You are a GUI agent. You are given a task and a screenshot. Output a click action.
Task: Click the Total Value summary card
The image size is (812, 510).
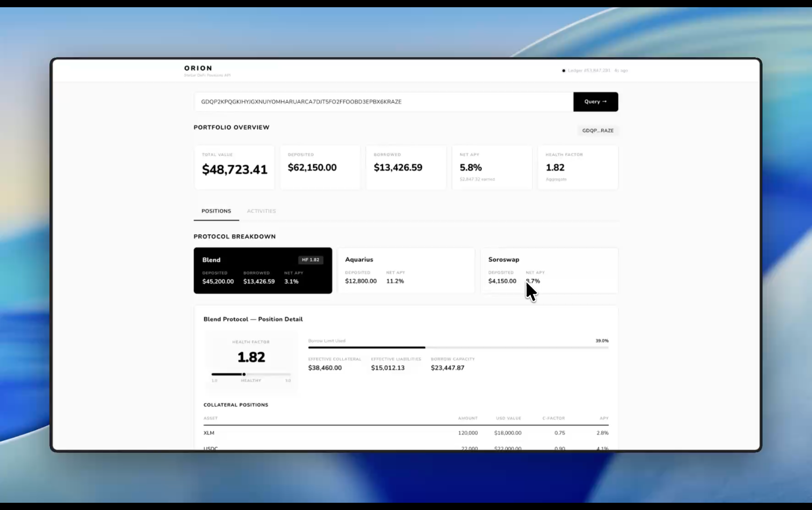point(234,167)
